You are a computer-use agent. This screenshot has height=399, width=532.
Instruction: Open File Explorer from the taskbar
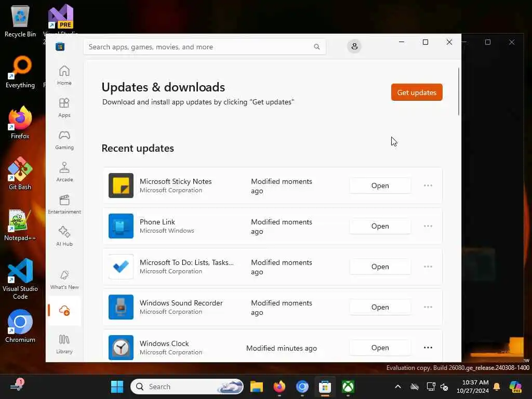click(257, 387)
